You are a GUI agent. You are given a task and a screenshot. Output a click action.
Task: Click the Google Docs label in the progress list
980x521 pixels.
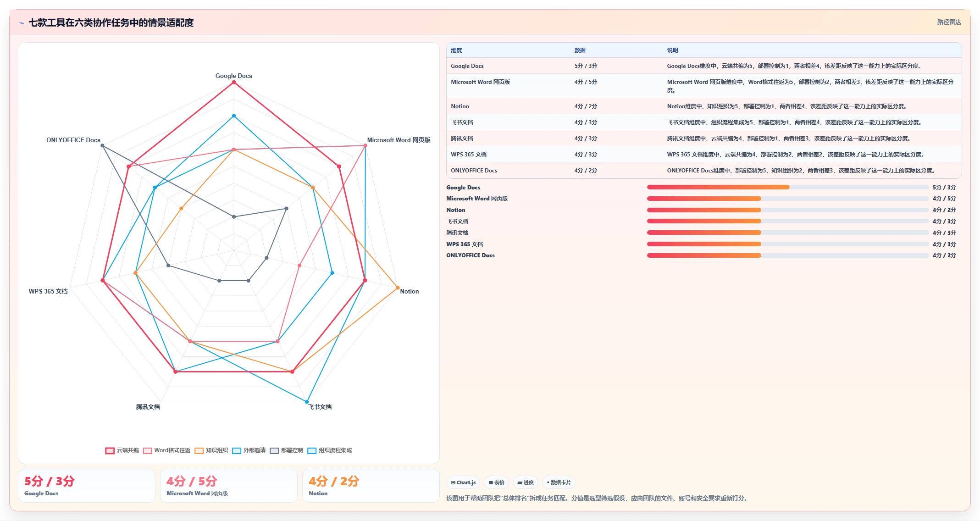click(463, 188)
